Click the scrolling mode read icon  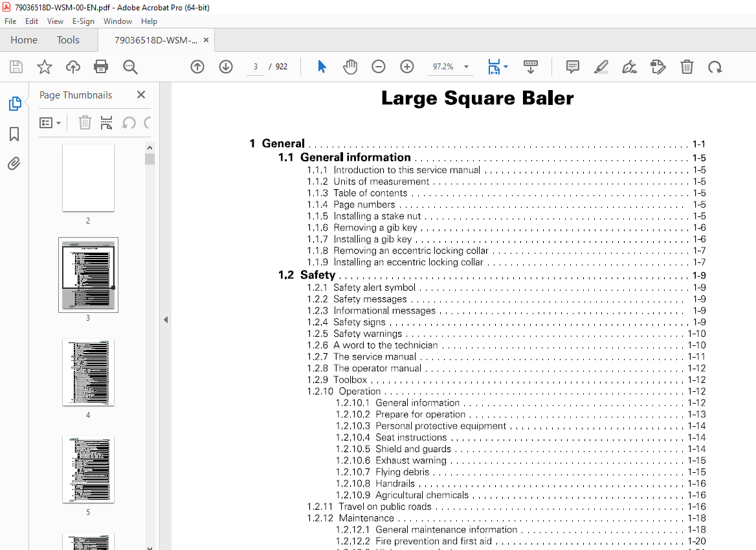(530, 67)
